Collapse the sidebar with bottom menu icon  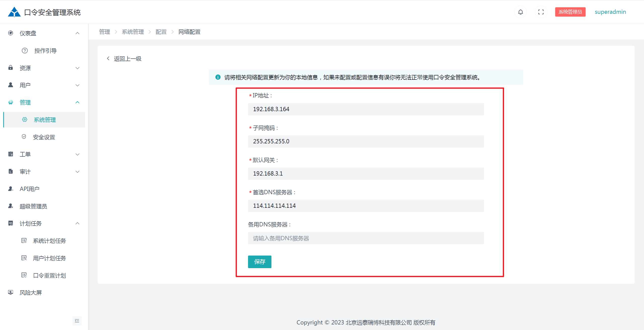[x=77, y=321]
